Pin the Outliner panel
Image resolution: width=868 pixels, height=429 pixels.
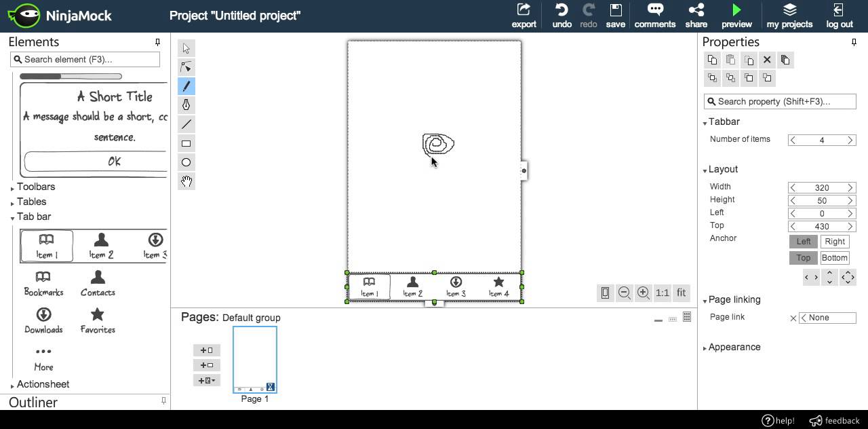point(163,401)
